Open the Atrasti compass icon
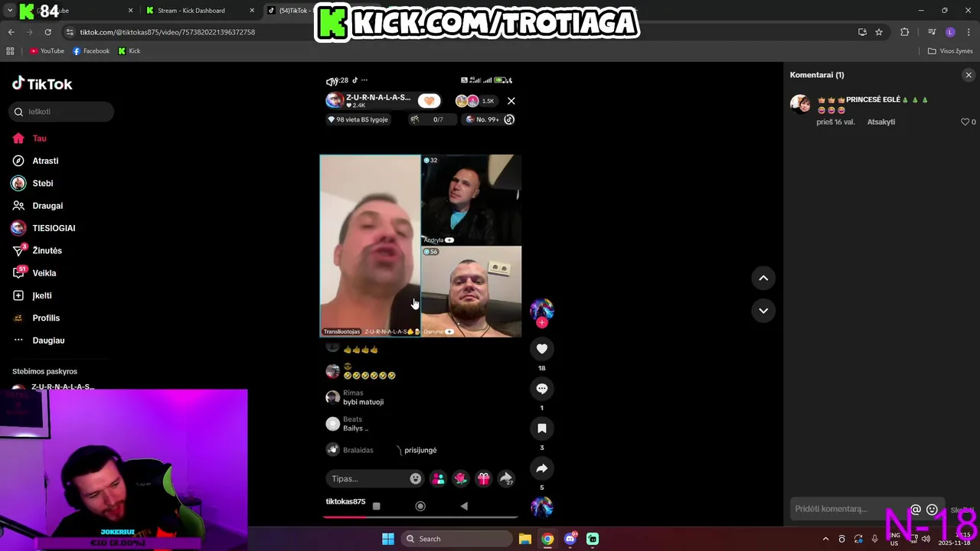The width and height of the screenshot is (980, 551). (x=18, y=161)
